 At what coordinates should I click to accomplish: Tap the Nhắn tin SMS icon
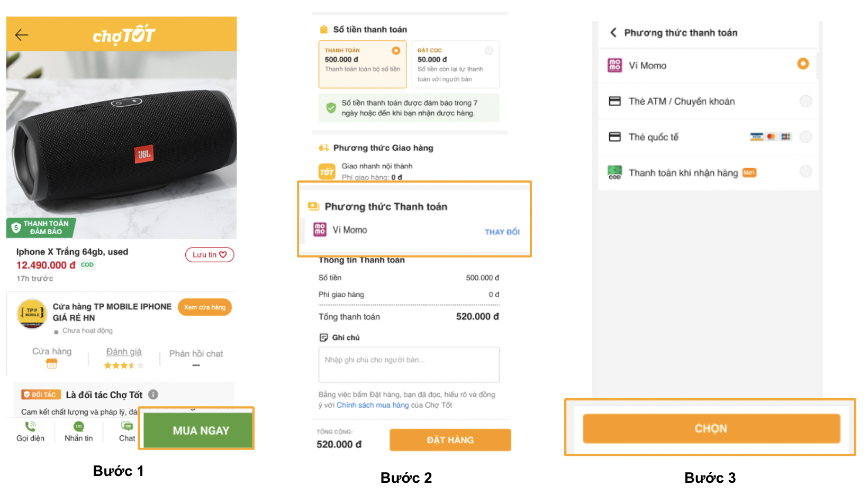[x=79, y=426]
